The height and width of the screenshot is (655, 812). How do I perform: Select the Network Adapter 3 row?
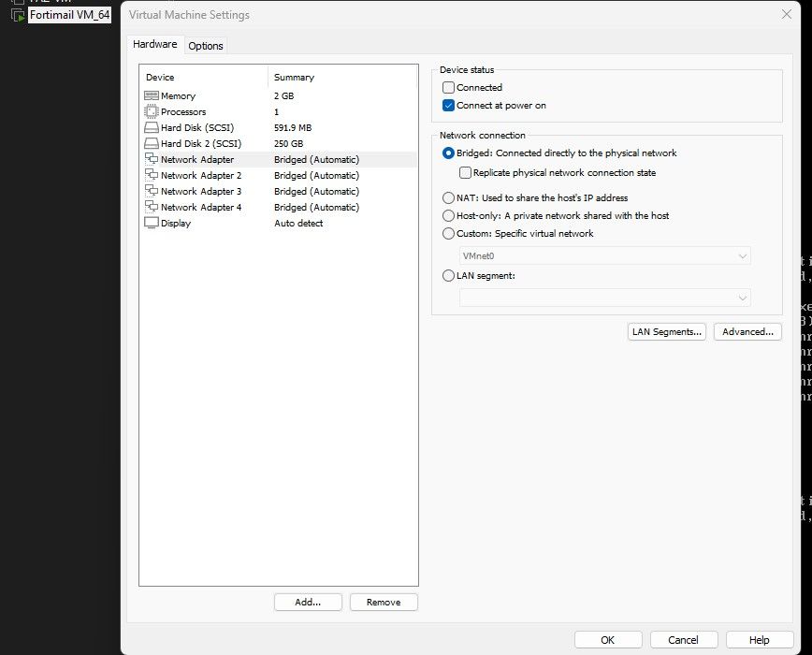tap(280, 192)
